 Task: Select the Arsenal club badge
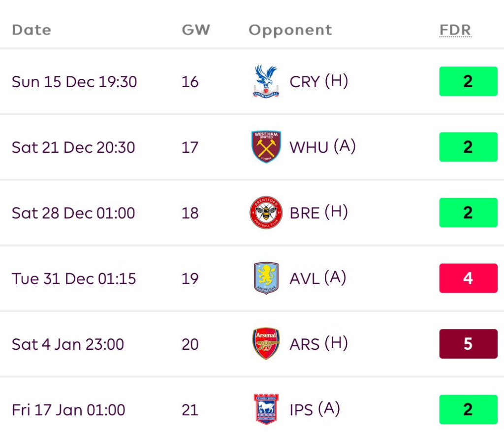pos(266,344)
